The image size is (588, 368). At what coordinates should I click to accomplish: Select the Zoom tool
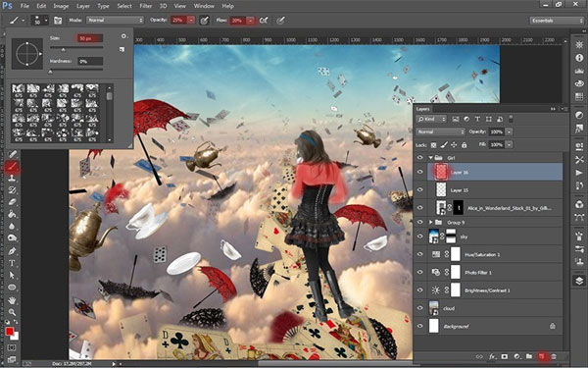coord(12,312)
